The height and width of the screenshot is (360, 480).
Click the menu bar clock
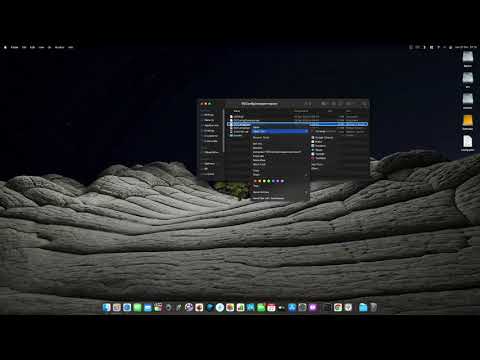click(466, 47)
